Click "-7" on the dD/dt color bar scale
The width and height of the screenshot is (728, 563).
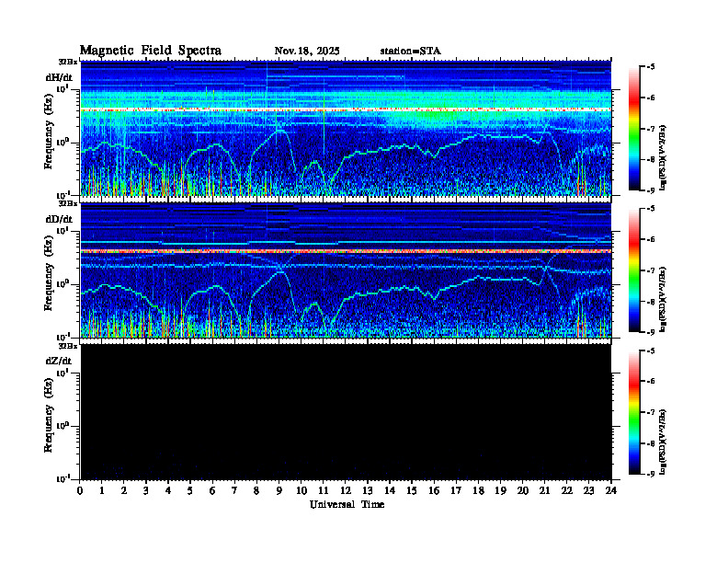click(651, 270)
